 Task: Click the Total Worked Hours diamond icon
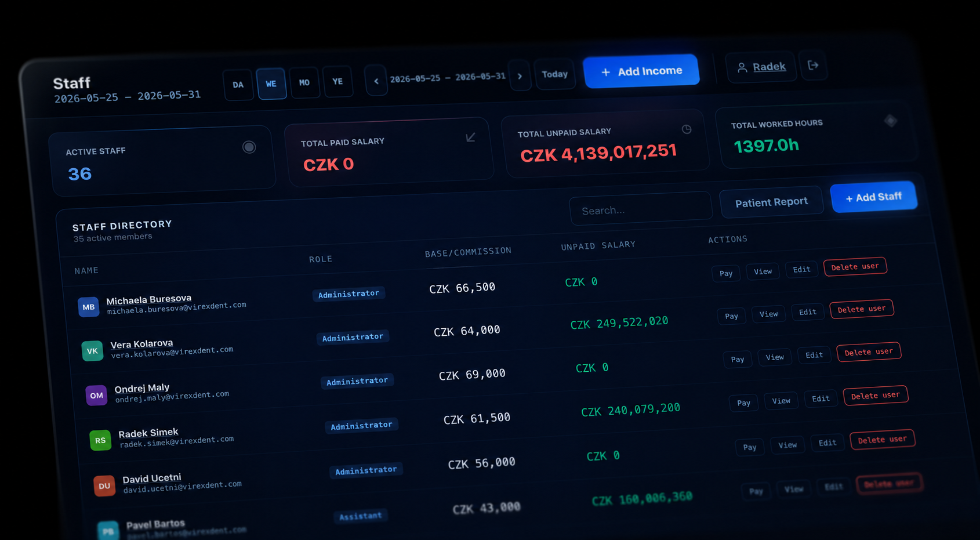point(891,121)
